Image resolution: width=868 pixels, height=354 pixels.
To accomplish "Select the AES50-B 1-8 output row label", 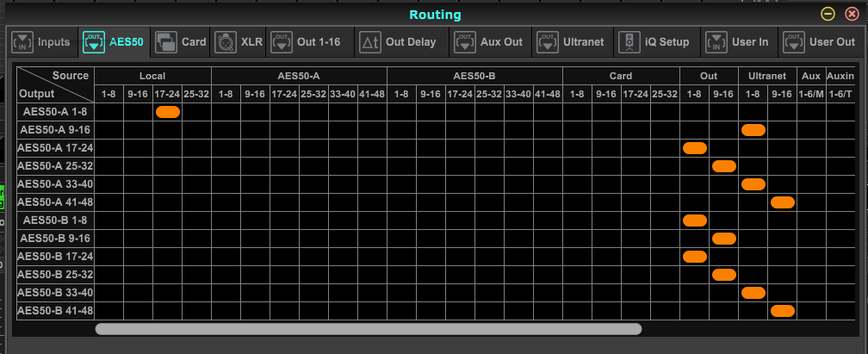I will [x=55, y=220].
